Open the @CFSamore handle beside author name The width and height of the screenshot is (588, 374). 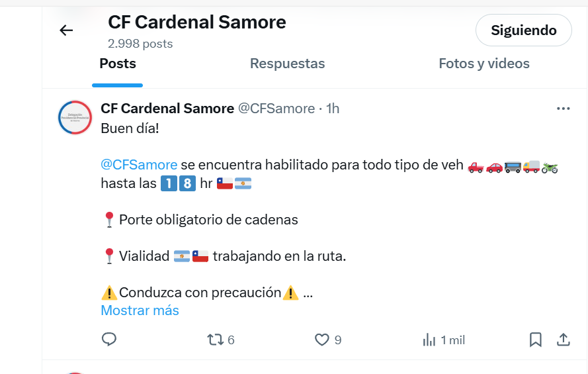[276, 109]
